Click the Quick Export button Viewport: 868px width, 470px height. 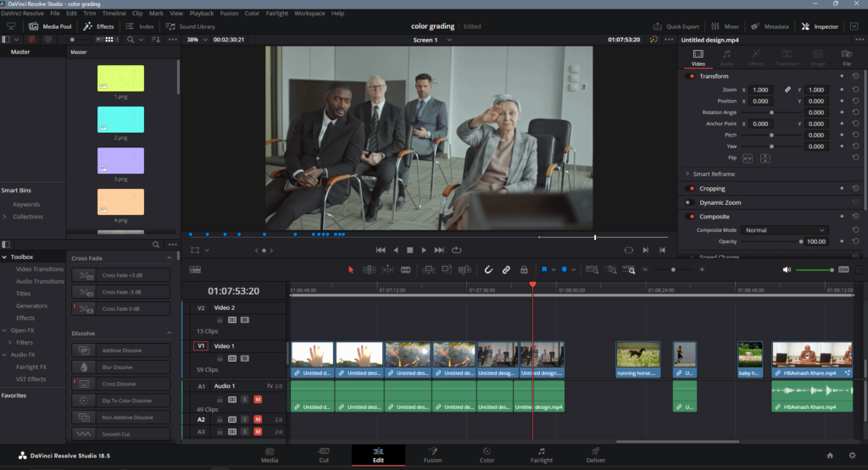tap(676, 26)
